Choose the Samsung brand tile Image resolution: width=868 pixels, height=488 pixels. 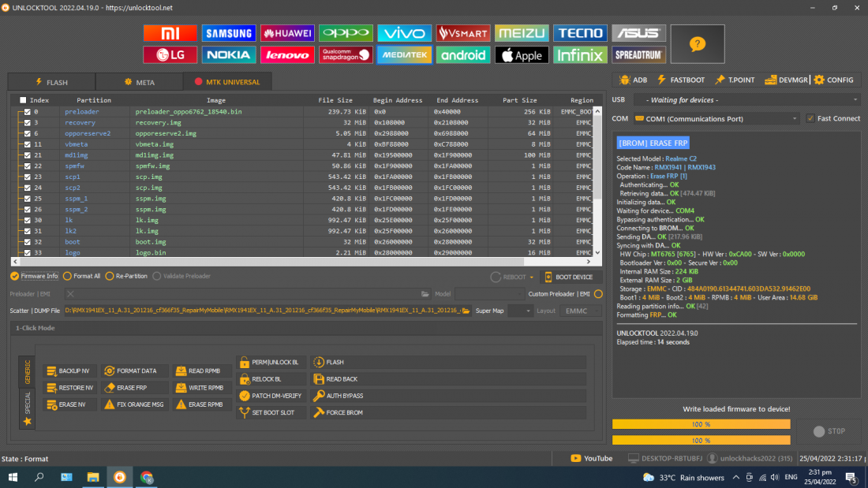229,33
